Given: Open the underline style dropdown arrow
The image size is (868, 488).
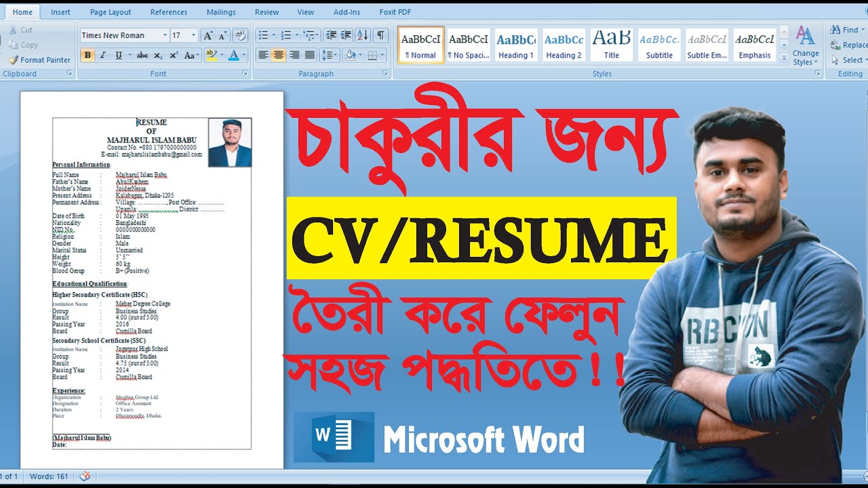Looking at the screenshot, I should pyautogui.click(x=129, y=55).
